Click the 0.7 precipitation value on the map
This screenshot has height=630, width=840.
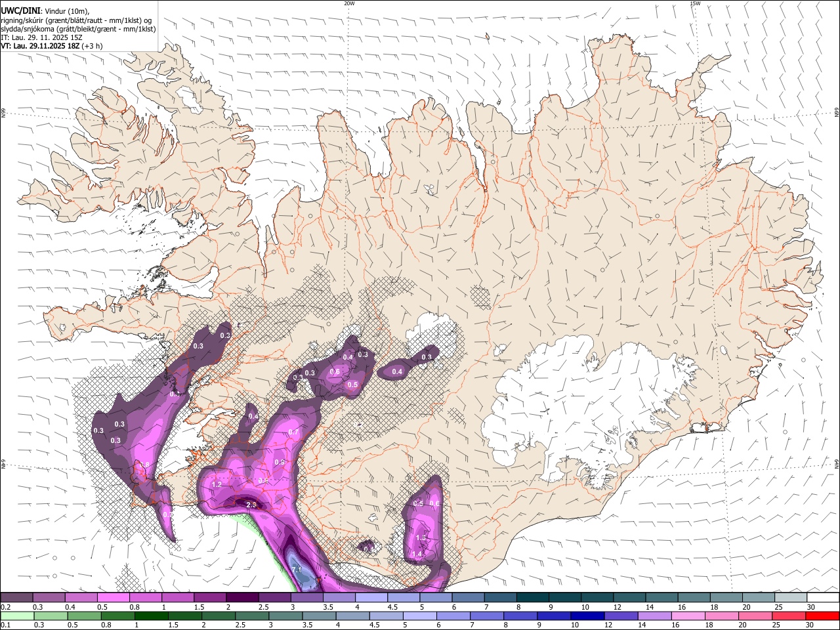pyautogui.click(x=293, y=432)
